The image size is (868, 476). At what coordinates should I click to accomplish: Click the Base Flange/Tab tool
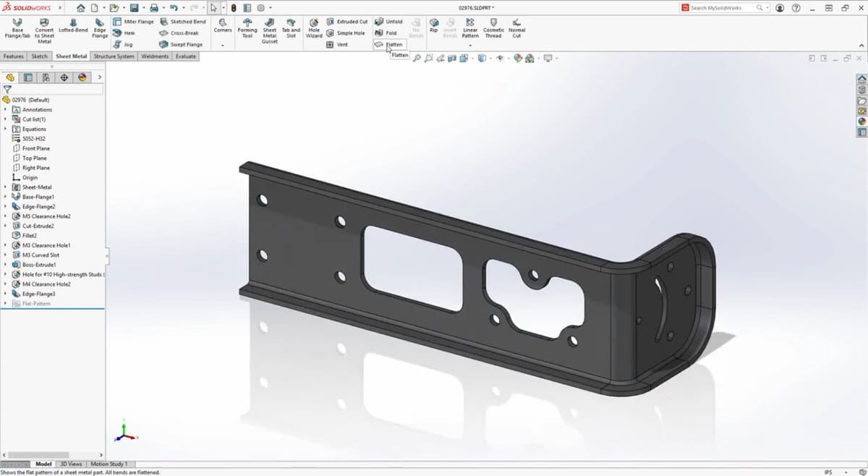click(x=17, y=29)
